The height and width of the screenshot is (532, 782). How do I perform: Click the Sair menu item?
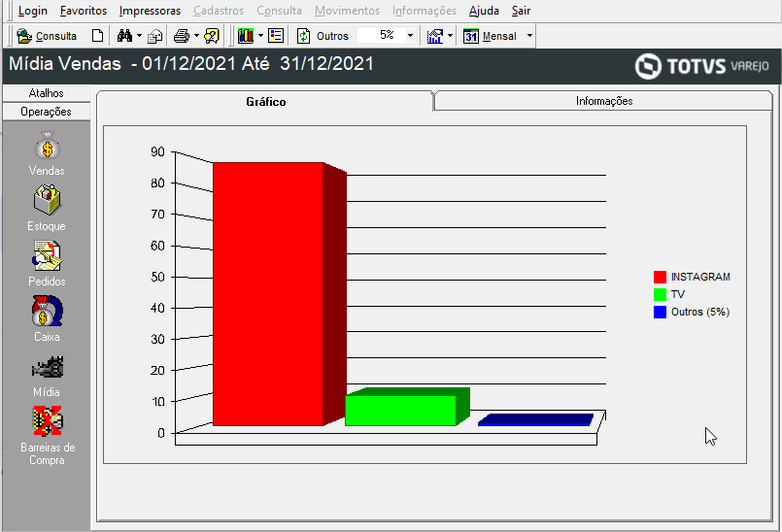coord(521,11)
